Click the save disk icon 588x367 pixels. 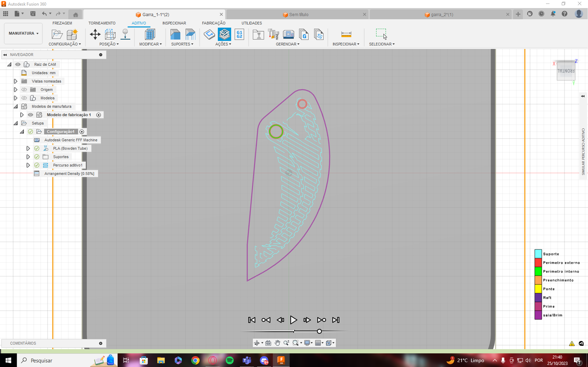pos(33,14)
